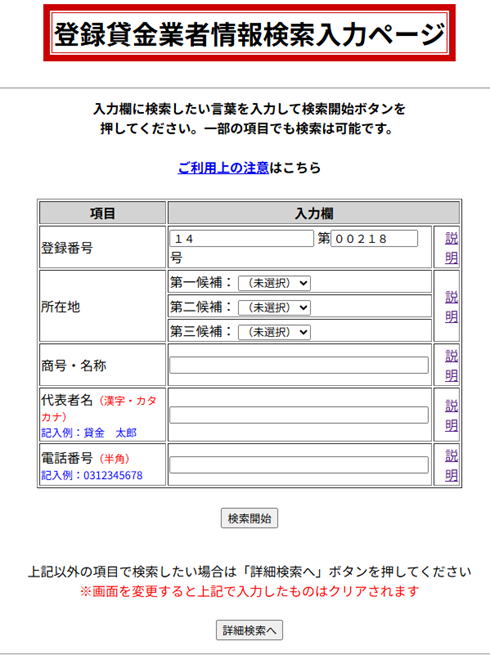Image resolution: width=490 pixels, height=655 pixels.
Task: Click the 商号・名称 input field
Action: (299, 365)
